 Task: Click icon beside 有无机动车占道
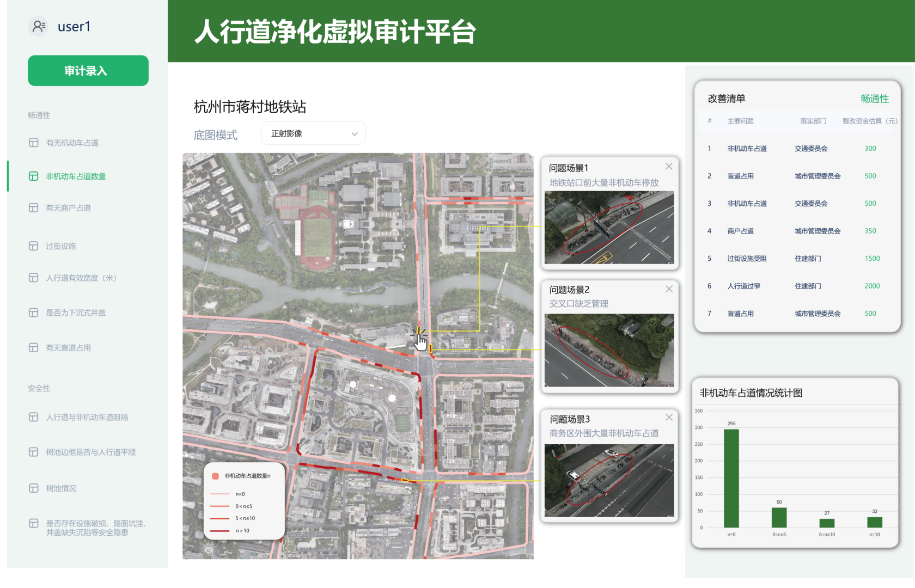pos(34,143)
